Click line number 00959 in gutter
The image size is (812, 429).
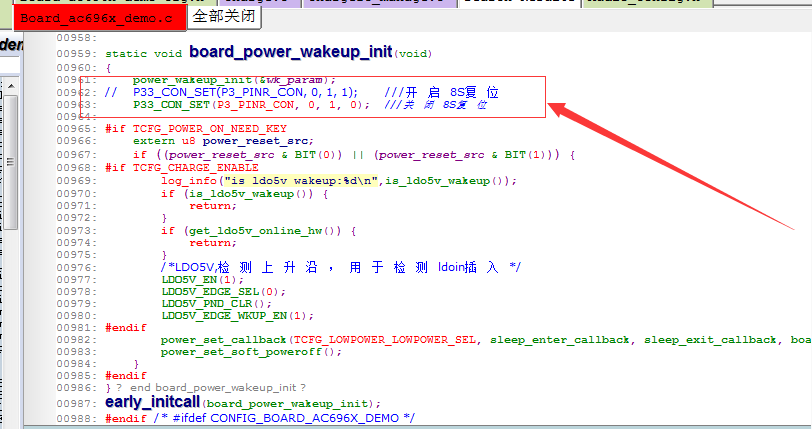[76, 53]
